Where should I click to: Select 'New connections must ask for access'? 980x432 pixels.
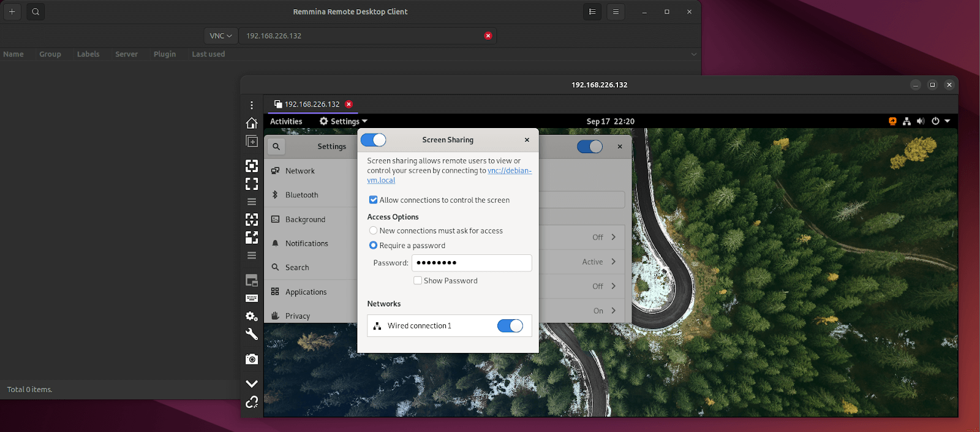pos(373,231)
